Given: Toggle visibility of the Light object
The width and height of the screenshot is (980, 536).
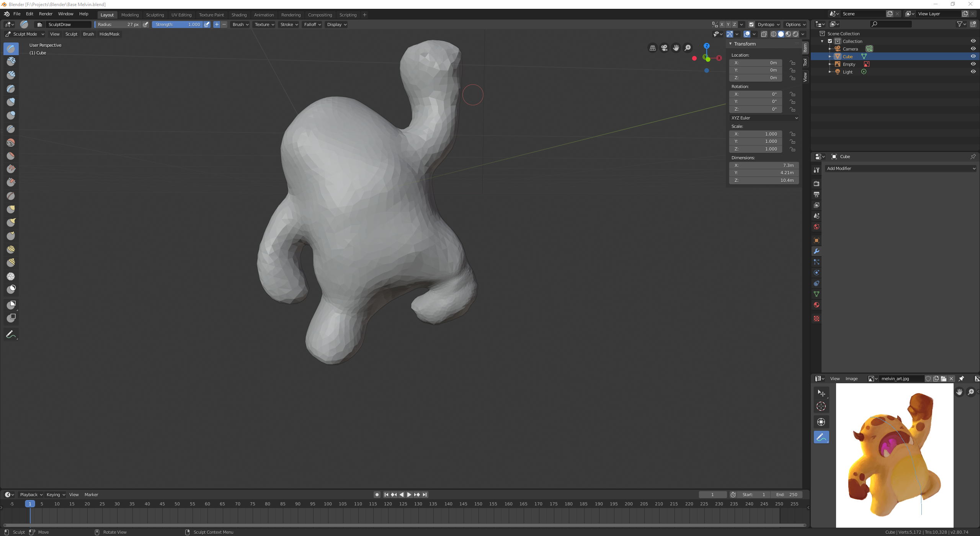Looking at the screenshot, I should coord(973,72).
